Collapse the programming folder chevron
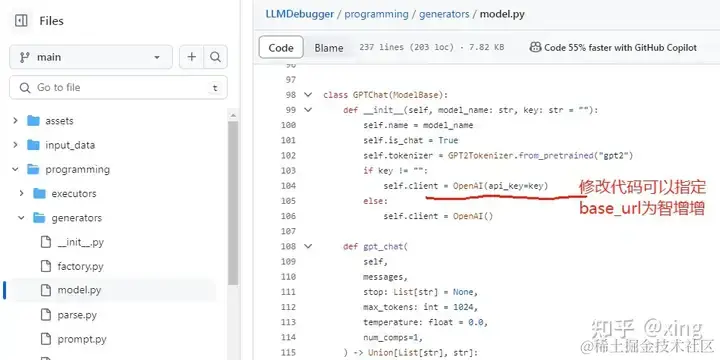The height and width of the screenshot is (360, 720). 15,169
